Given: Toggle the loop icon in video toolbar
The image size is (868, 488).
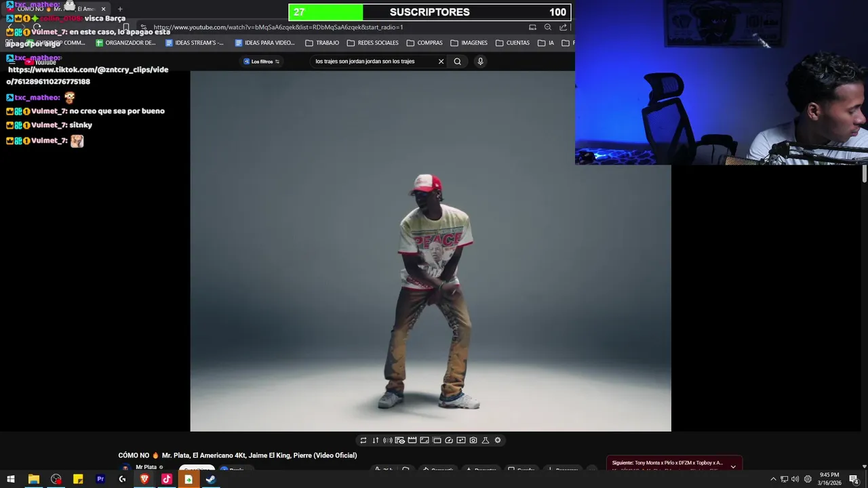Looking at the screenshot, I should (x=363, y=441).
